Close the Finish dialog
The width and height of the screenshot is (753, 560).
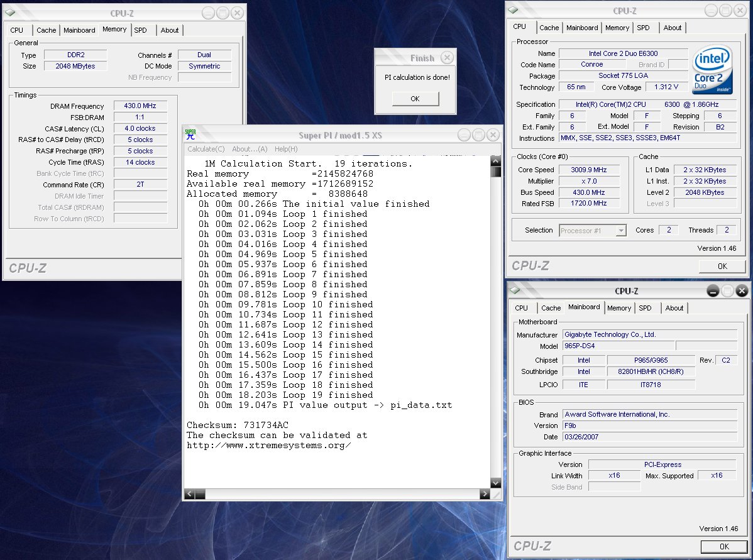point(447,58)
